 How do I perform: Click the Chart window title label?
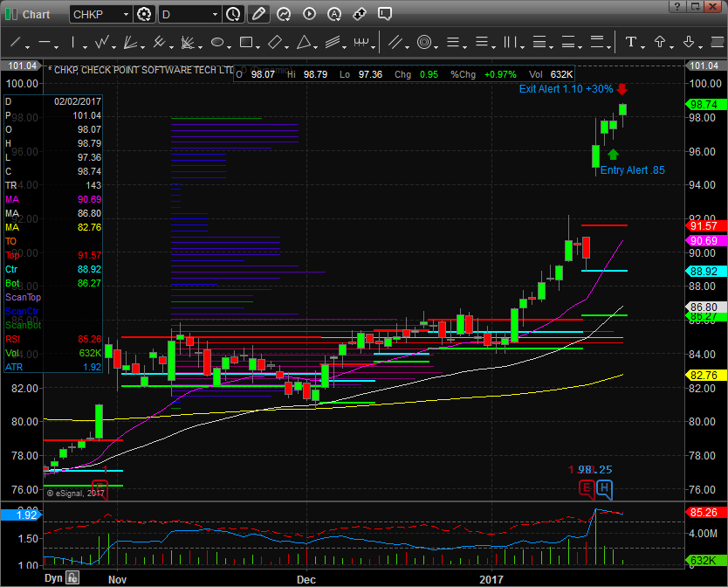[x=36, y=14]
